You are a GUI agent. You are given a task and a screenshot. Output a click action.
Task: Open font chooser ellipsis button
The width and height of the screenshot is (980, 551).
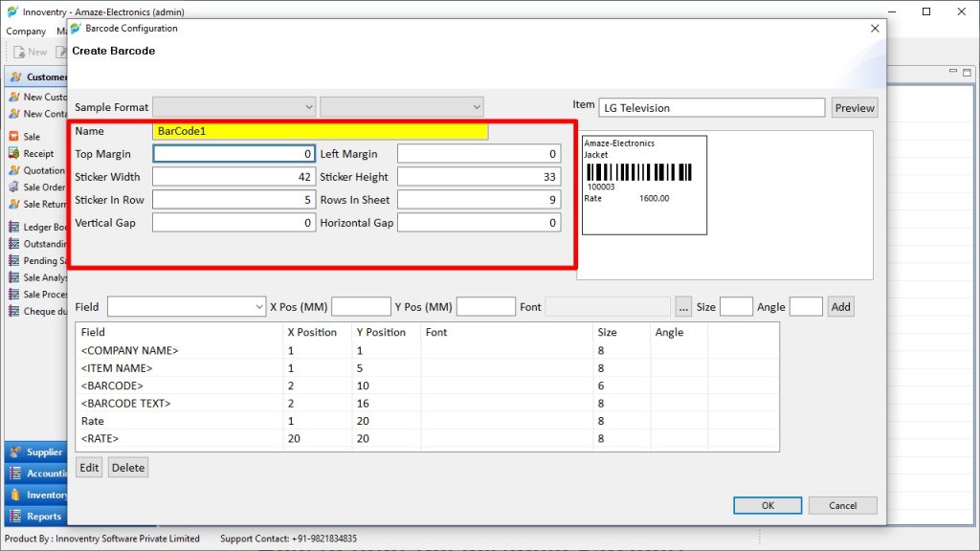click(x=683, y=307)
